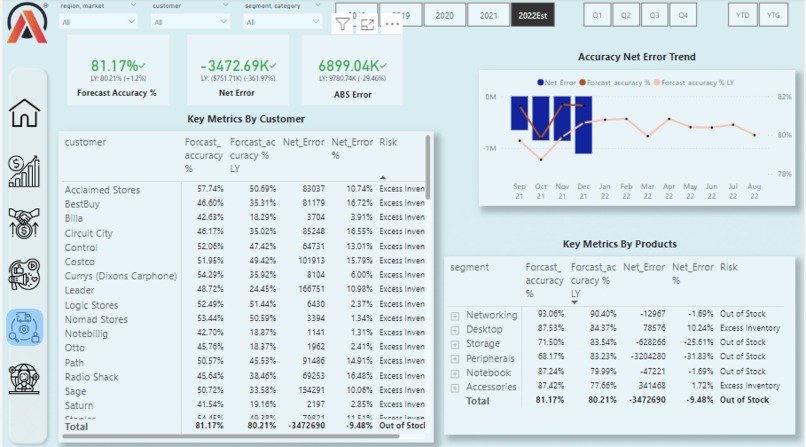Select the Currys (Dixons Carphone) row
This screenshot has width=806, height=447.
coord(244,276)
